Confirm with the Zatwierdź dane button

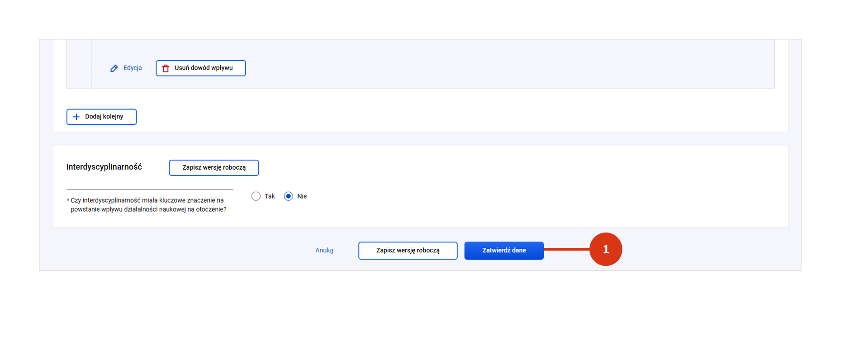click(x=503, y=250)
